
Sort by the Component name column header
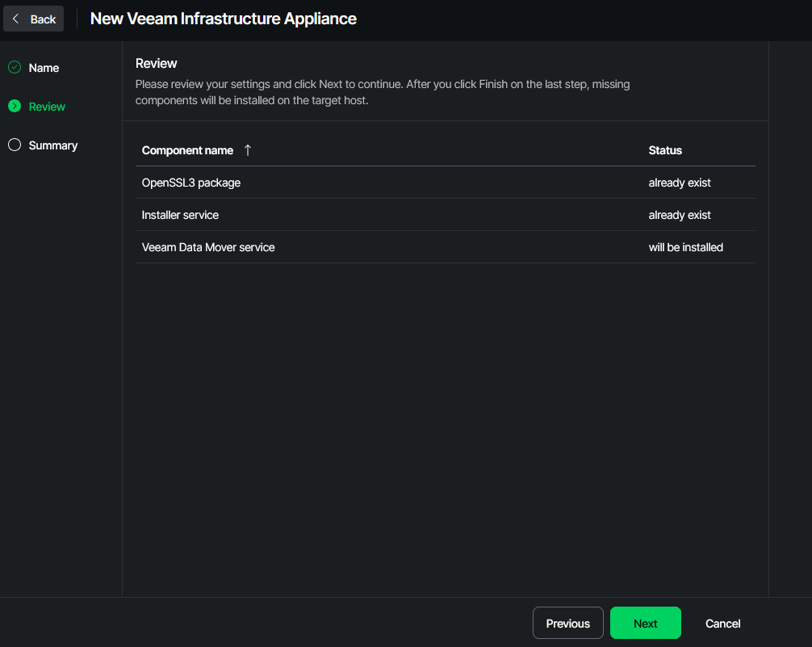coord(187,150)
